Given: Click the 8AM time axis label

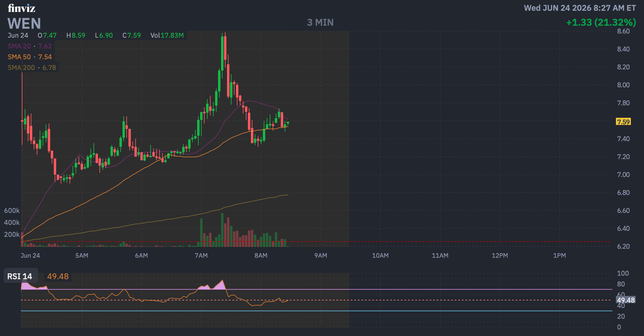Looking at the screenshot, I should pos(261,256).
